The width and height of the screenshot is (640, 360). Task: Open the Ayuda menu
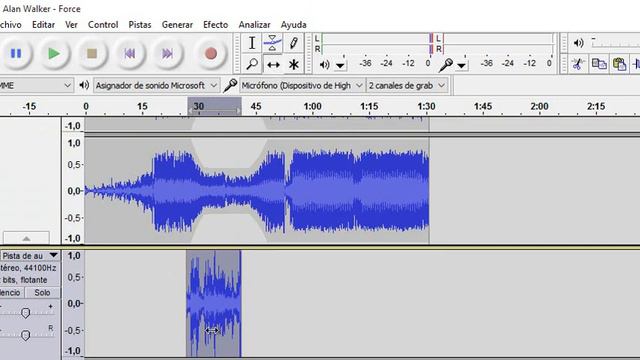tap(293, 24)
